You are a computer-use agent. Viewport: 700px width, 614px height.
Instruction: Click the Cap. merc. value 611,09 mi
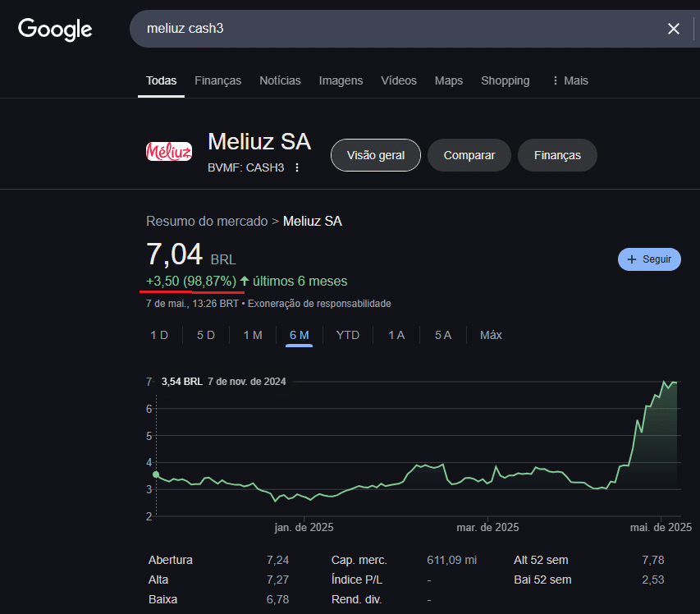coord(452,560)
